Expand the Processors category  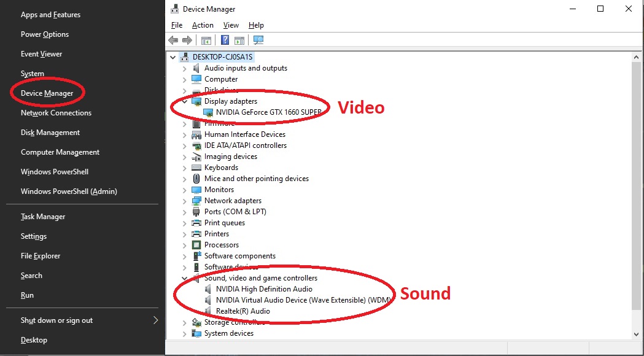tap(184, 245)
